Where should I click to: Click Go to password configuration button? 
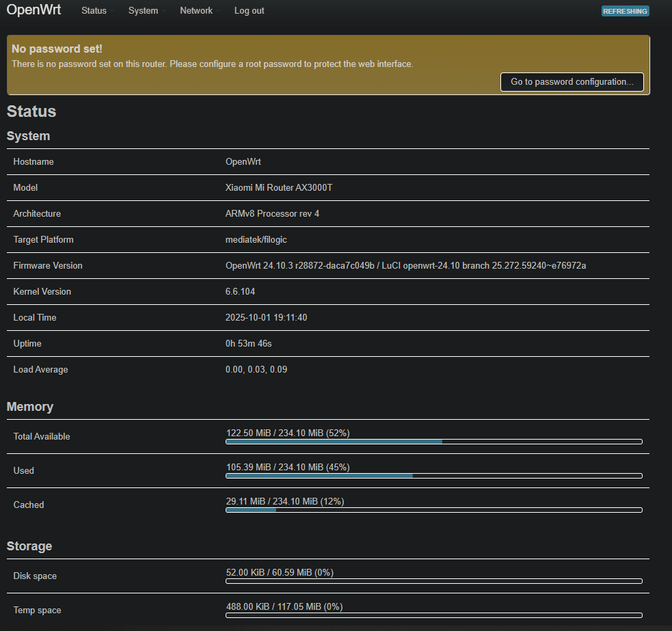(572, 82)
